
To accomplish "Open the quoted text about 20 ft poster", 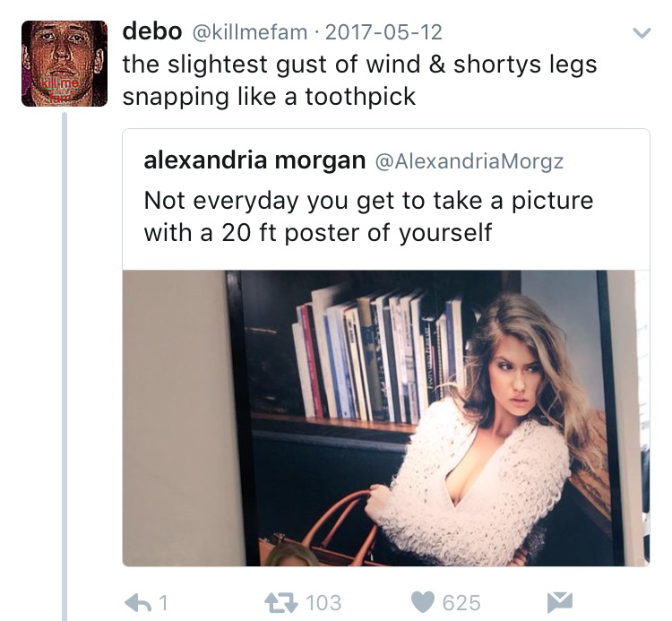I will click(x=367, y=215).
